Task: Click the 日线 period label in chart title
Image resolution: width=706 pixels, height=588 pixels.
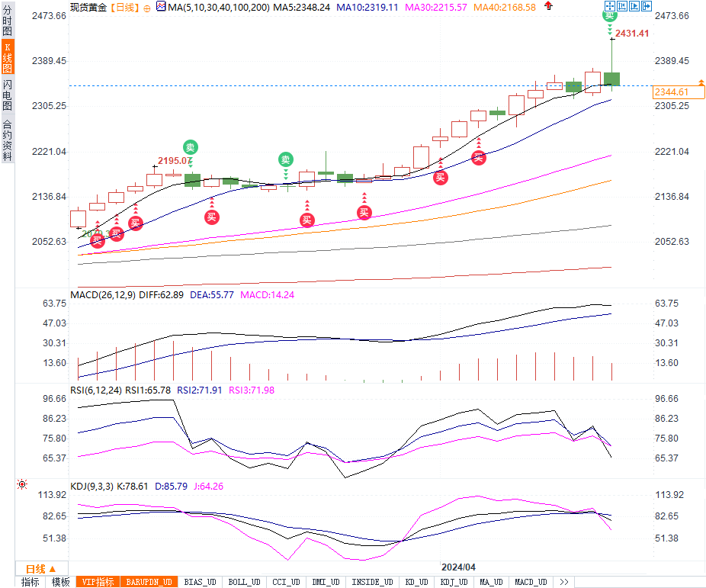Action: 125,8
